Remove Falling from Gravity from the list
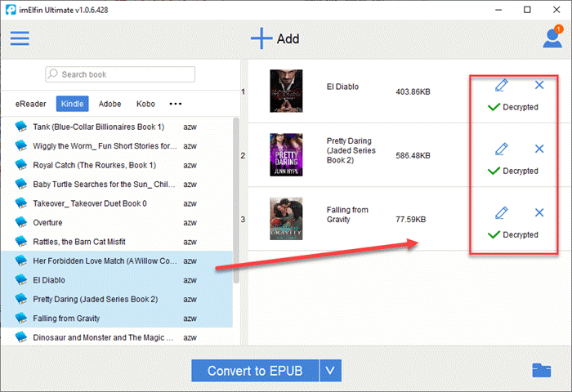 pyautogui.click(x=539, y=212)
